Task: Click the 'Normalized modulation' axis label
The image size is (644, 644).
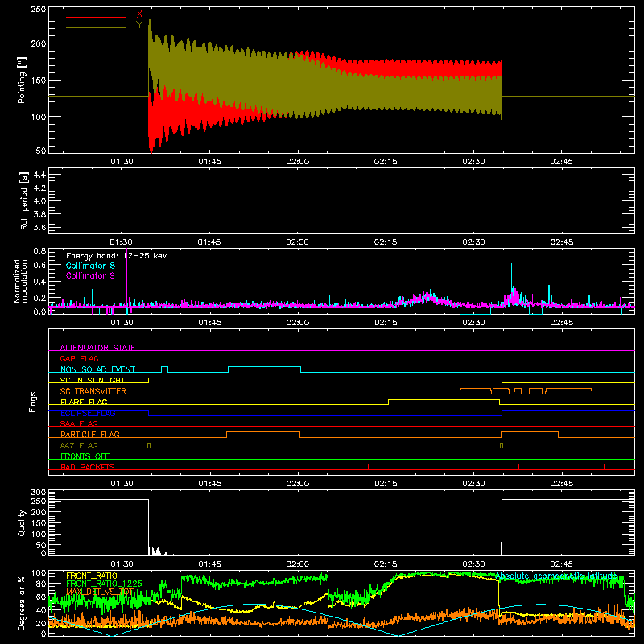Action: click(20, 281)
